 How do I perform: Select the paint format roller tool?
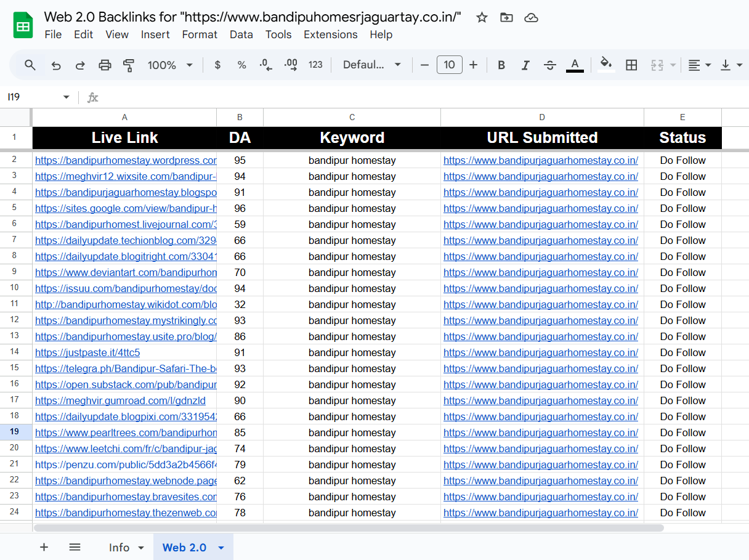click(x=129, y=65)
